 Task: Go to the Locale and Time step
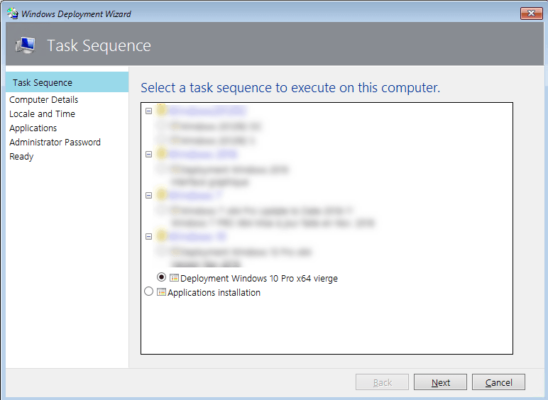[42, 114]
